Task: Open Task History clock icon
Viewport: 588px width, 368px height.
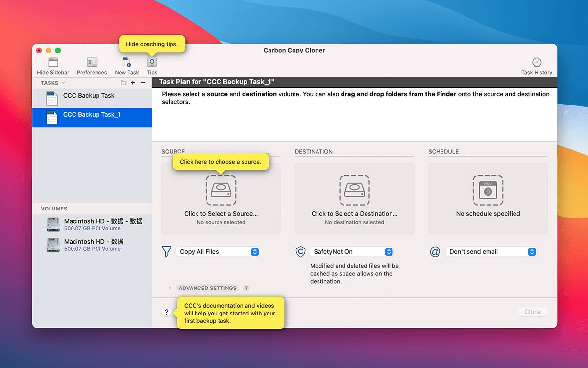Action: tap(537, 62)
